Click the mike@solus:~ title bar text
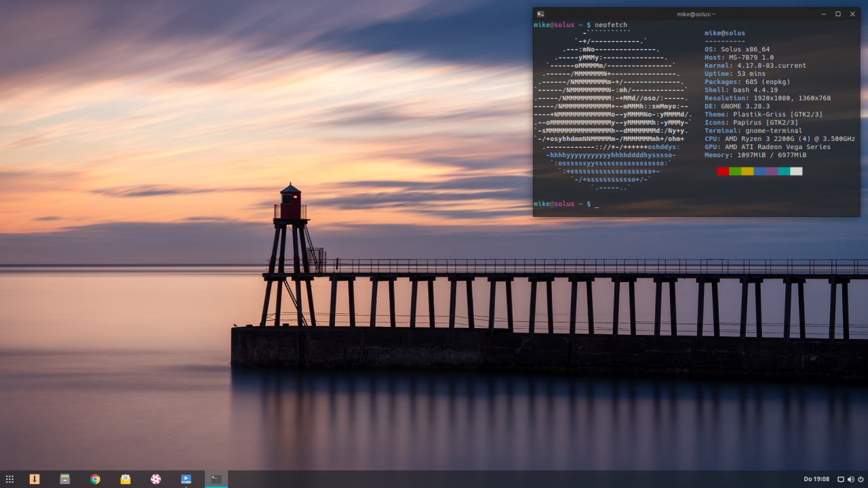868x488 pixels. [696, 14]
